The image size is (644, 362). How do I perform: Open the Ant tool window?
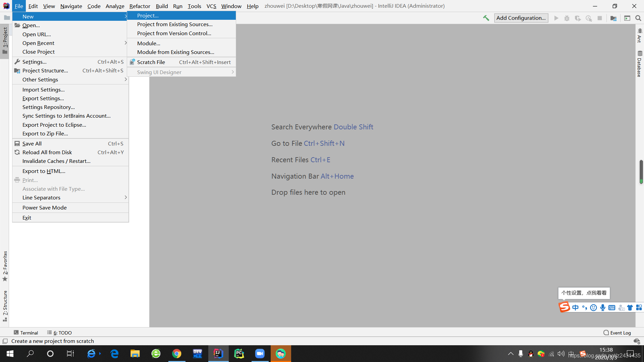[640, 36]
